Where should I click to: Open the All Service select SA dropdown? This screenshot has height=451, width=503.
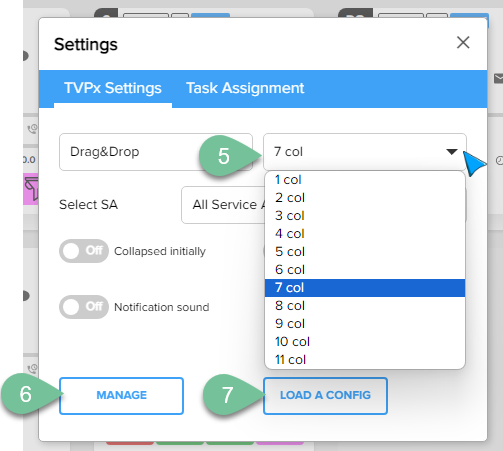pos(223,205)
